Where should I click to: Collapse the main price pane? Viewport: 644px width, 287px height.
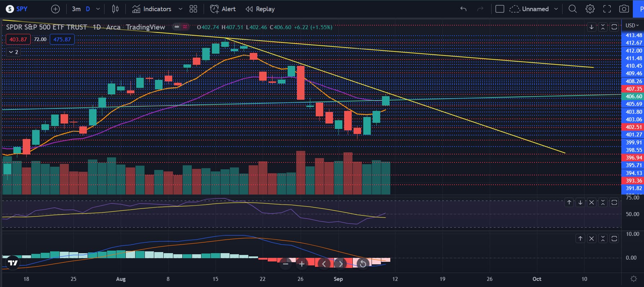pyautogui.click(x=603, y=27)
